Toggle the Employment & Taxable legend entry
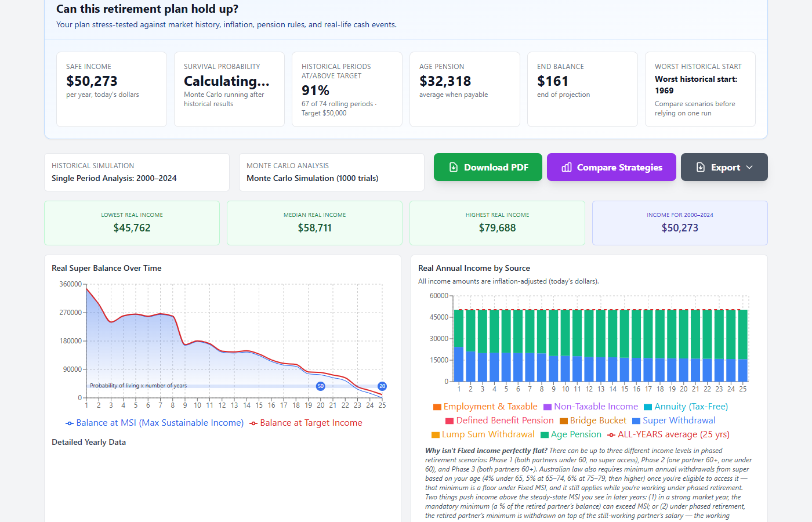The image size is (812, 522). point(485,407)
